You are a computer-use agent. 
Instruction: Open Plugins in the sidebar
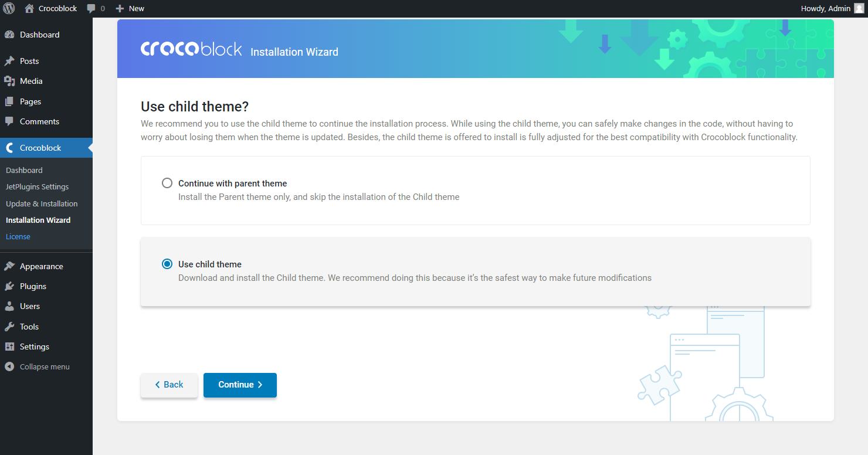(46, 286)
